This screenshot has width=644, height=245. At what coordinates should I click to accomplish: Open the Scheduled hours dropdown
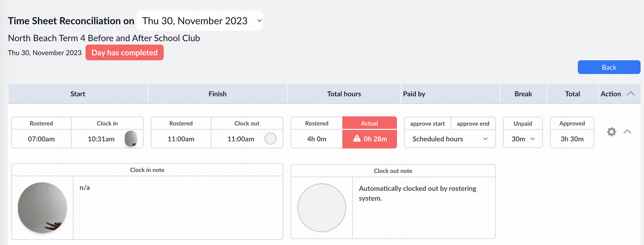[449, 139]
